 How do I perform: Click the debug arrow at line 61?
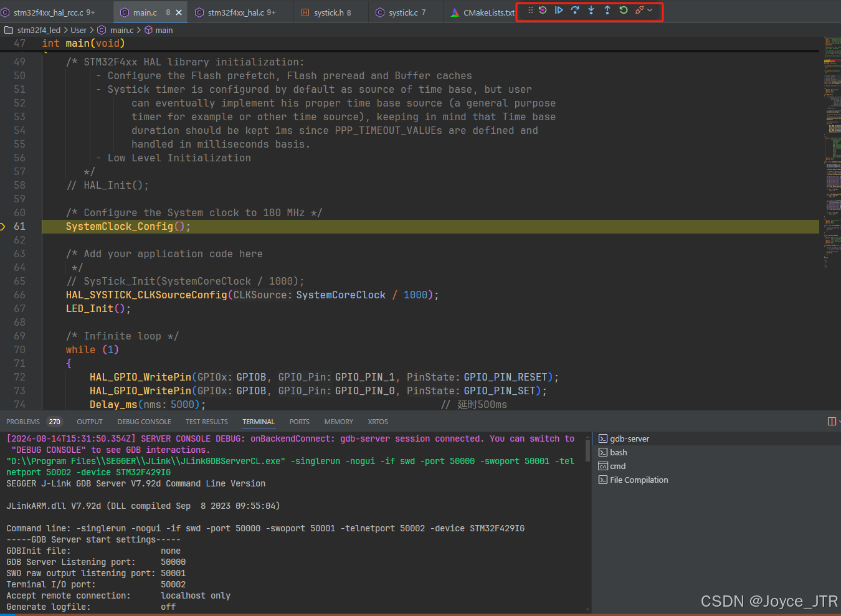[2, 226]
